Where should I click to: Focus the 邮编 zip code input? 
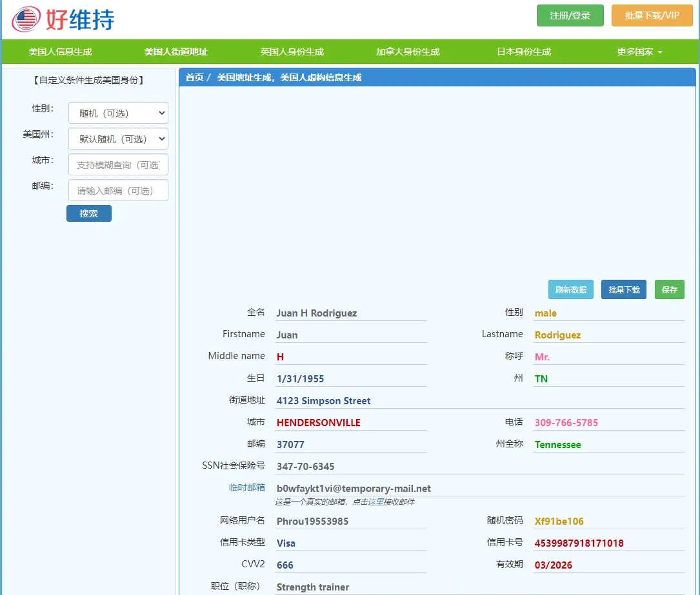118,190
